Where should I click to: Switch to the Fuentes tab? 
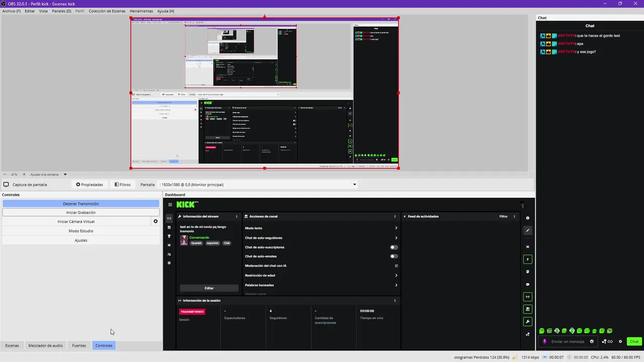click(x=79, y=345)
